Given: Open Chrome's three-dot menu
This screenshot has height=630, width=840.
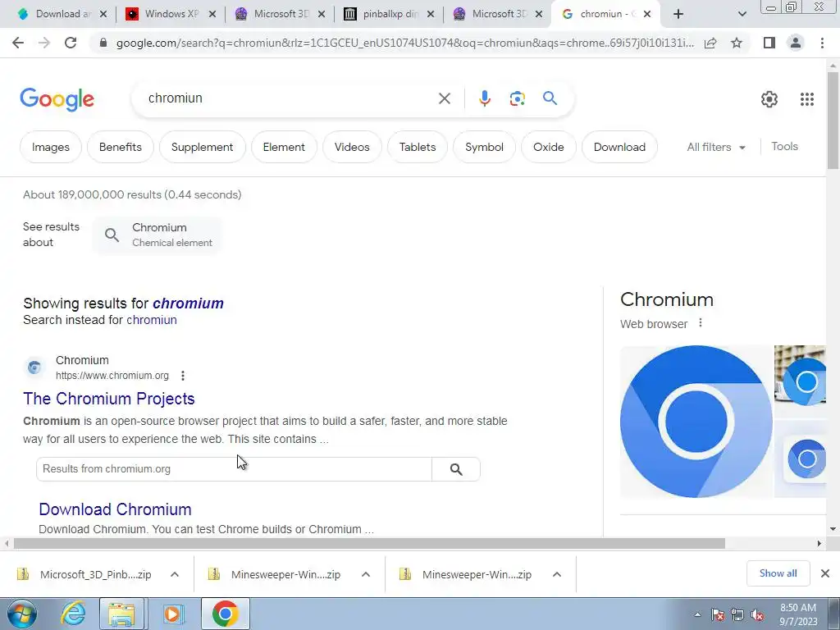Looking at the screenshot, I should [x=822, y=43].
